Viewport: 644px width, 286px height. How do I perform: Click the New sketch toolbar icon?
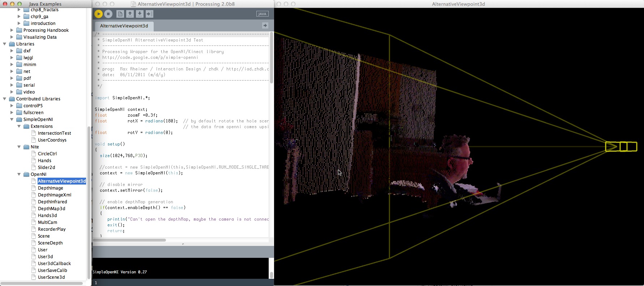[x=120, y=14]
